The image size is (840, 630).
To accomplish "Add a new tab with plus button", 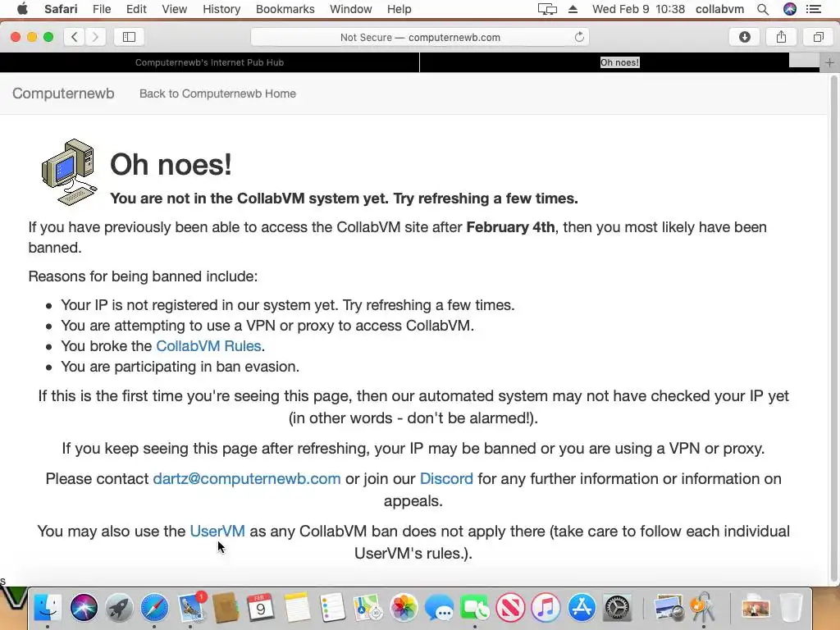I will click(x=829, y=62).
